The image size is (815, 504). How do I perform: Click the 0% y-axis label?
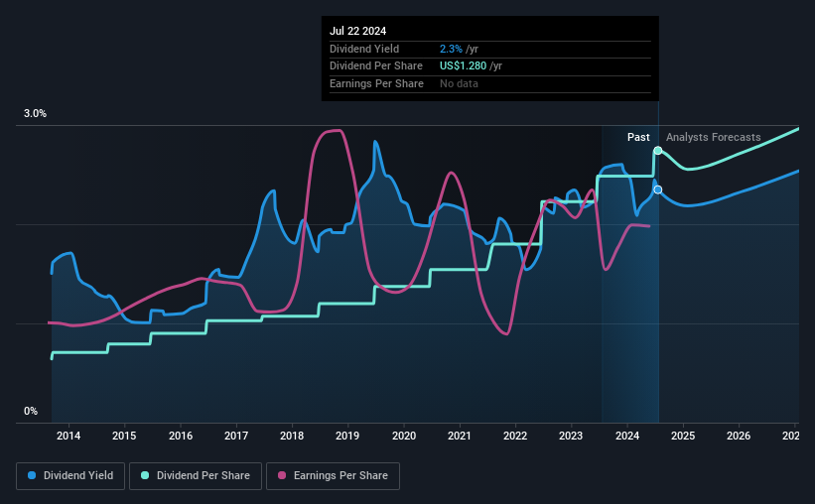coord(31,411)
